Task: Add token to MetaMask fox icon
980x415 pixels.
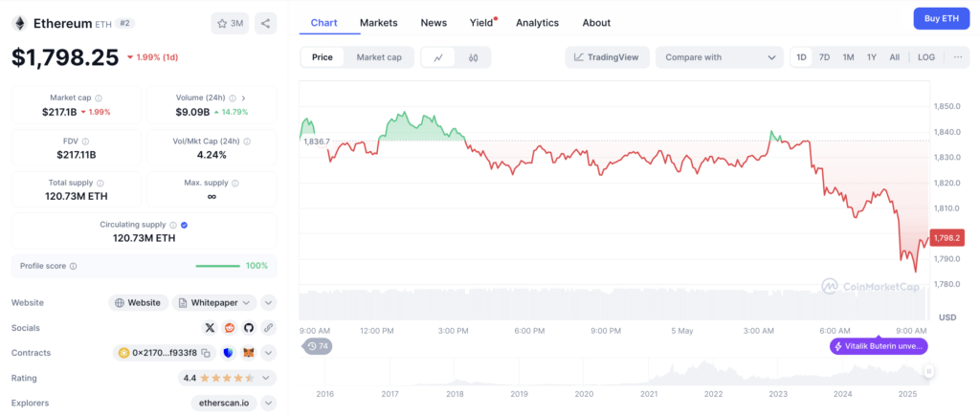Action: (x=249, y=353)
